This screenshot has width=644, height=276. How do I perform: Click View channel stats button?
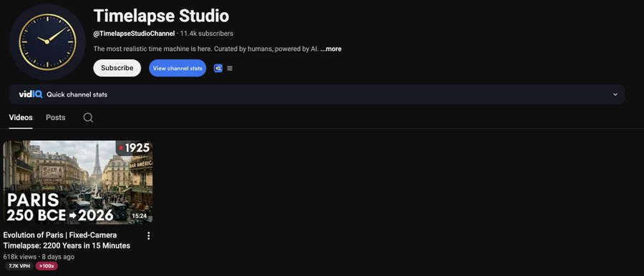(x=177, y=68)
